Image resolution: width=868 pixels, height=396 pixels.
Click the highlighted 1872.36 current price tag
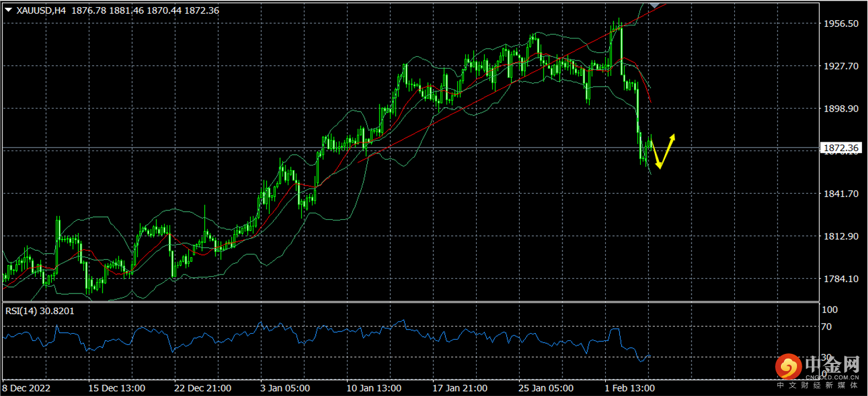coord(840,148)
